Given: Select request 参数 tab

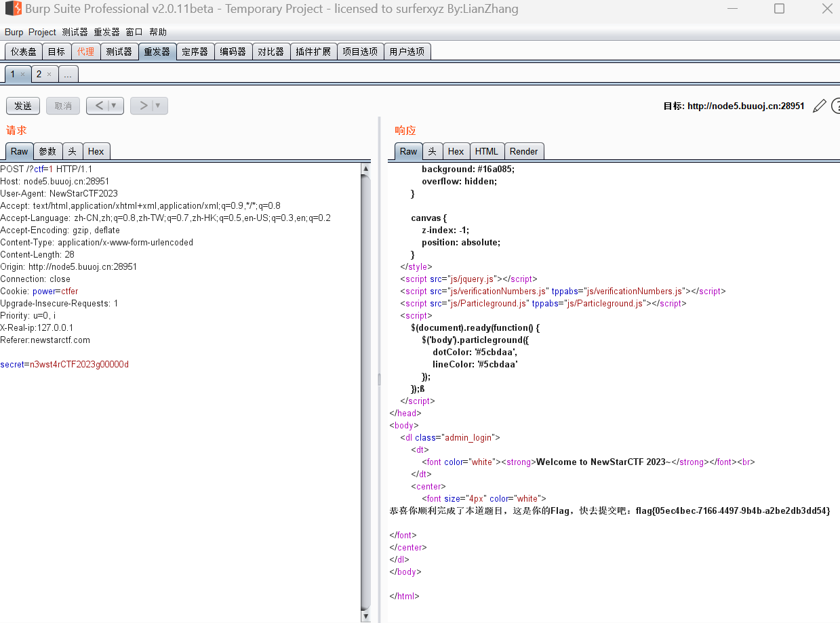Looking at the screenshot, I should tap(47, 151).
